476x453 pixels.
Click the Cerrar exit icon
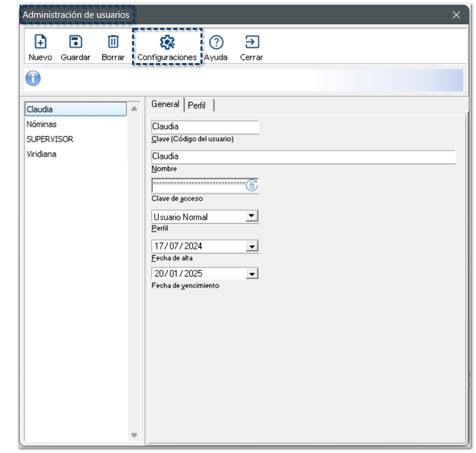click(x=252, y=42)
